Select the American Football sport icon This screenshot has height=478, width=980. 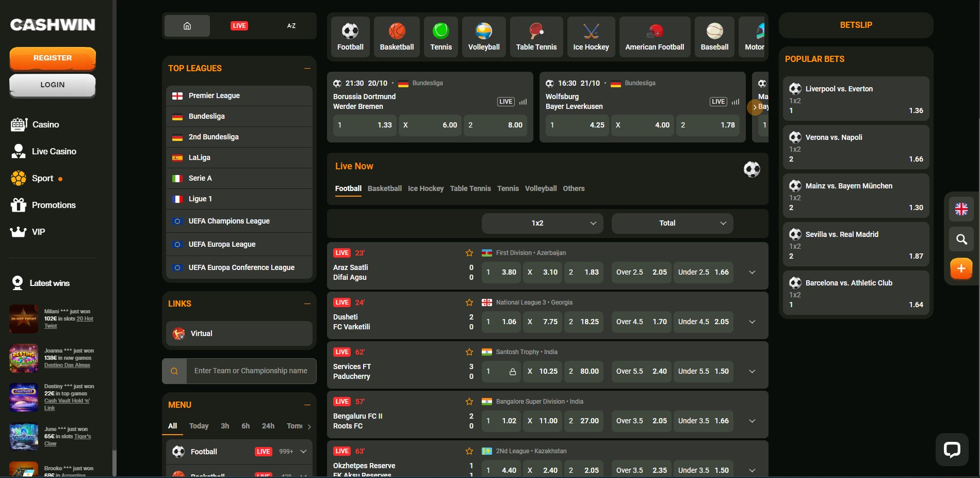tap(655, 37)
